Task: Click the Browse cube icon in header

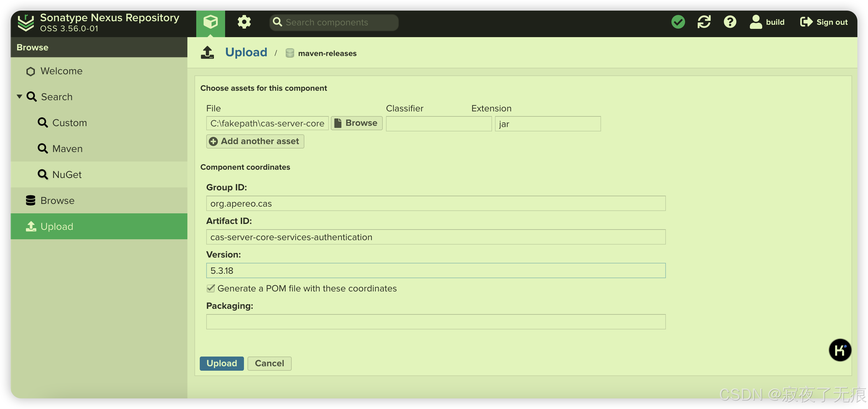Action: [210, 22]
